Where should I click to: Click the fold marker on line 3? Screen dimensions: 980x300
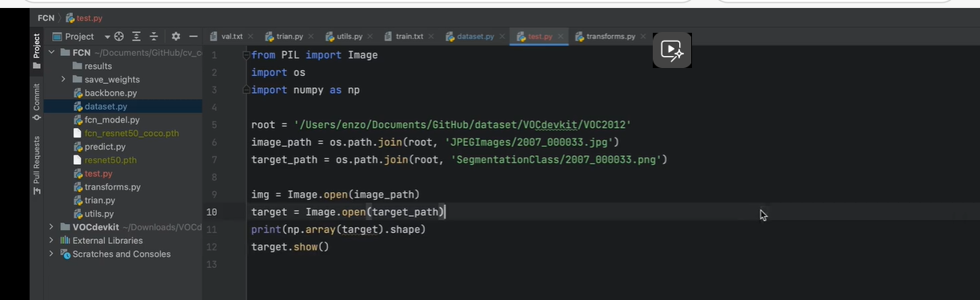tap(246, 90)
